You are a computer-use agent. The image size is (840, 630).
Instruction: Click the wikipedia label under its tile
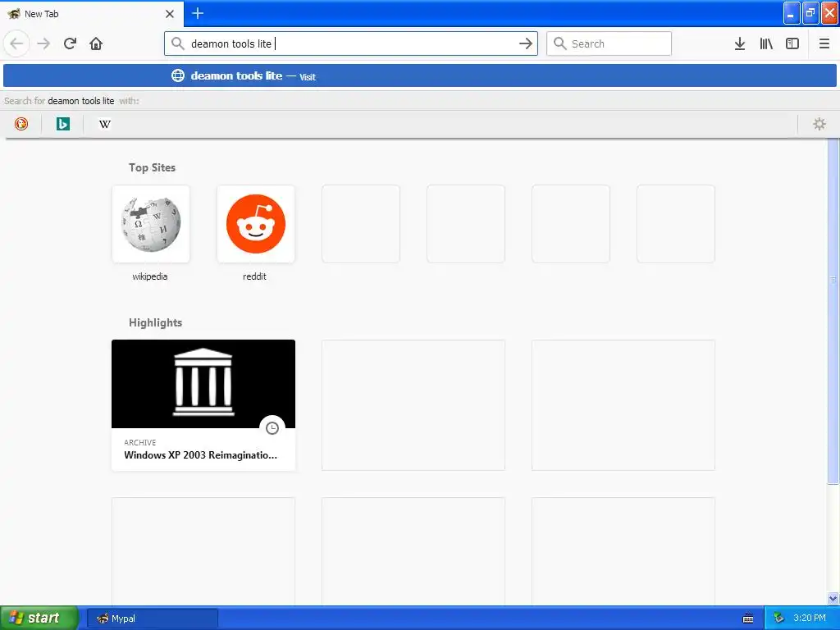click(x=150, y=276)
